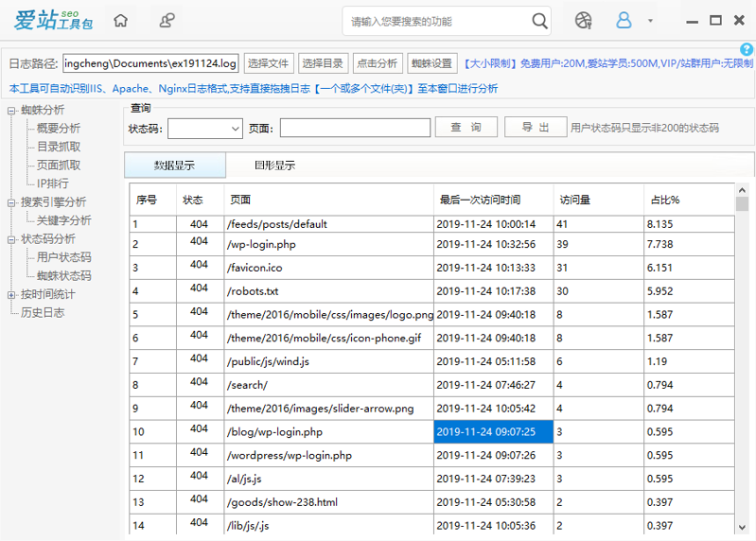756x541 pixels.
Task: Click scrollbar up arrow of table
Action: click(742, 190)
